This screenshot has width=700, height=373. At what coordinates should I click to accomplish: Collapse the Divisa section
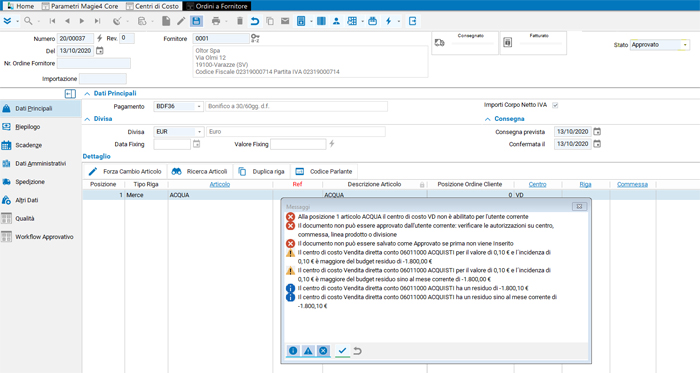tap(87, 119)
